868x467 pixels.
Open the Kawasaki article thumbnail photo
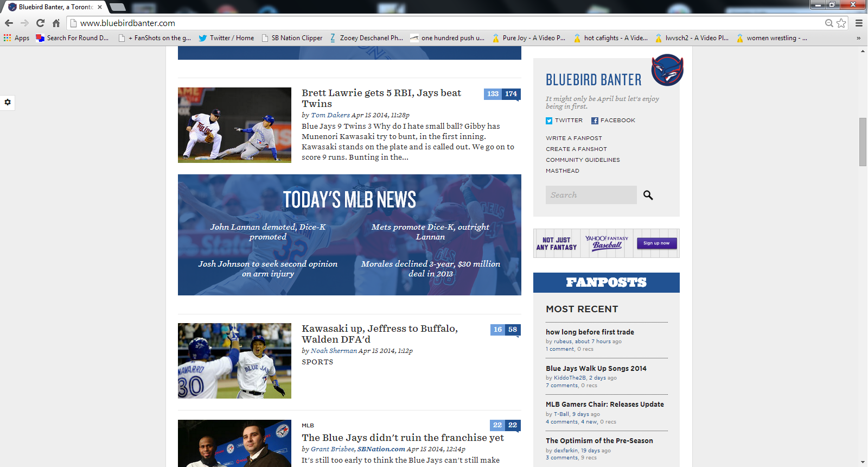pyautogui.click(x=234, y=361)
